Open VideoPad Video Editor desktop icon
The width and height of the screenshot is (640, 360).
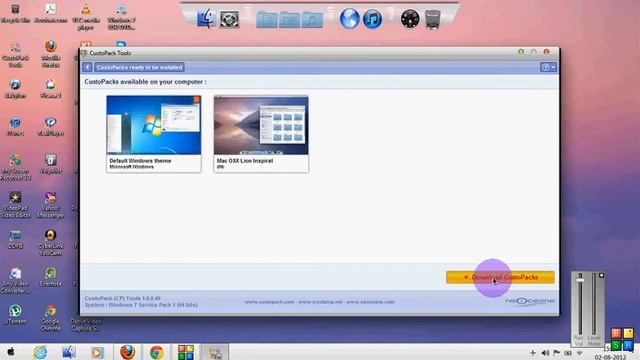tap(15, 205)
